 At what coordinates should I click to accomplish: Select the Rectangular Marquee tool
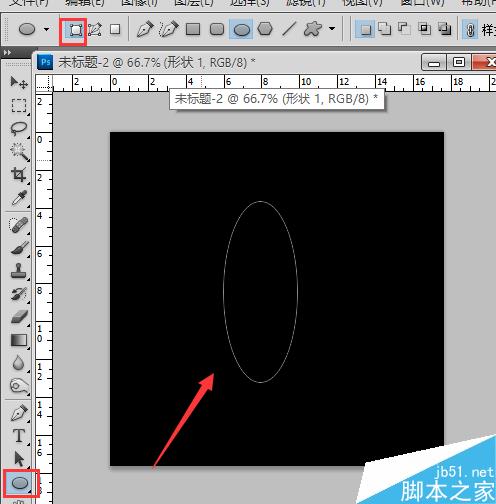(x=19, y=105)
